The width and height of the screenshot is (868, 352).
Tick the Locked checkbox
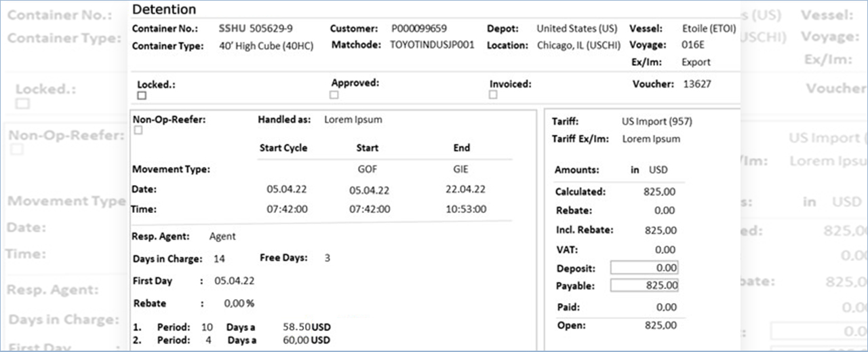click(x=142, y=96)
